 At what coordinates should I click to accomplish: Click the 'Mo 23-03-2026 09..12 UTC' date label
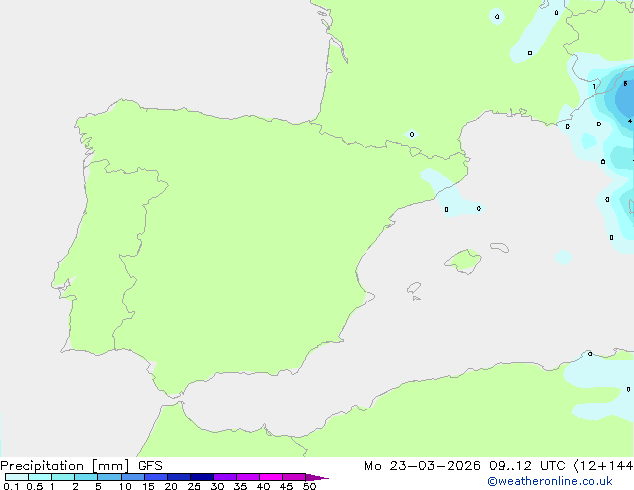pyautogui.click(x=464, y=466)
